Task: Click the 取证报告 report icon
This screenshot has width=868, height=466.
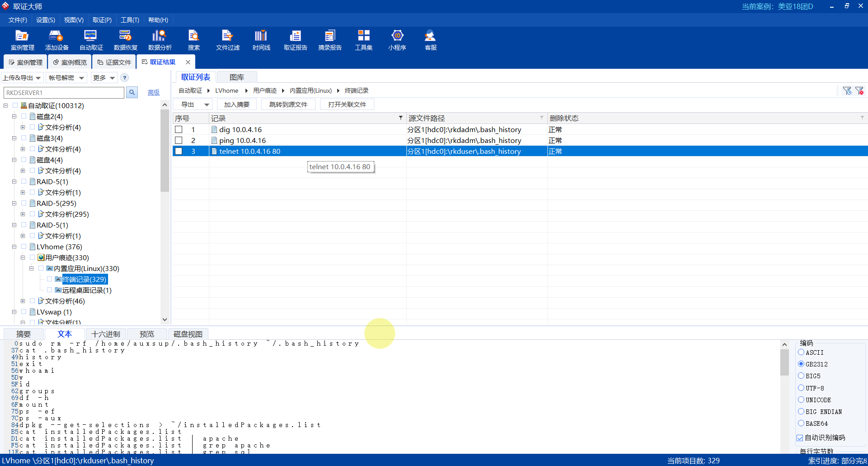Action: [x=295, y=40]
